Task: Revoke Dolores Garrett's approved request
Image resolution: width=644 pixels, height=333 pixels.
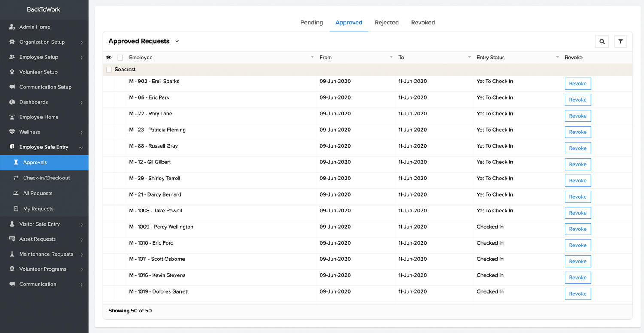Action: 577,294
